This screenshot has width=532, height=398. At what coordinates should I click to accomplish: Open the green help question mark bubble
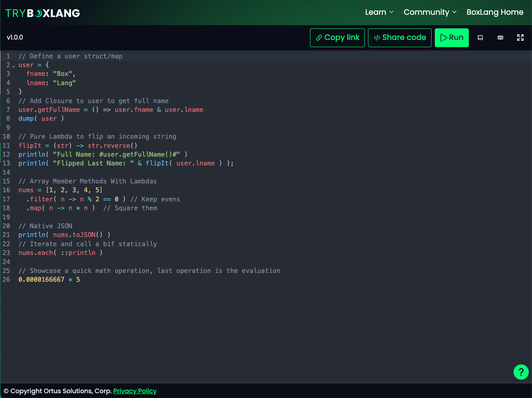click(x=521, y=372)
